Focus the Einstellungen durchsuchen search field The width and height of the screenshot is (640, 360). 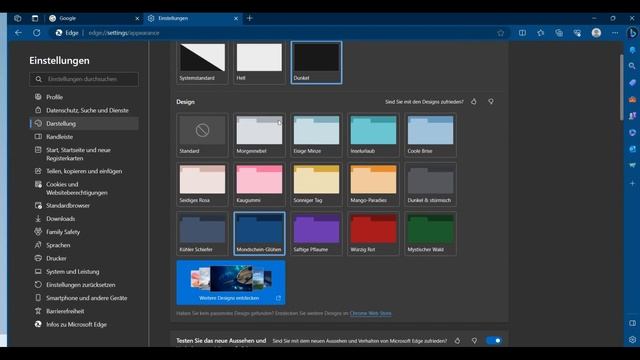[x=84, y=79]
